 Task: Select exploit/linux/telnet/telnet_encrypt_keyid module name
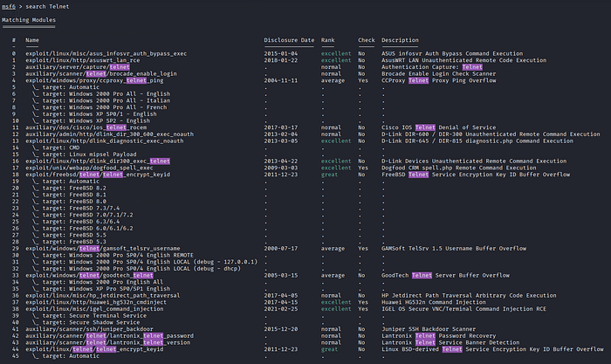coord(94,349)
